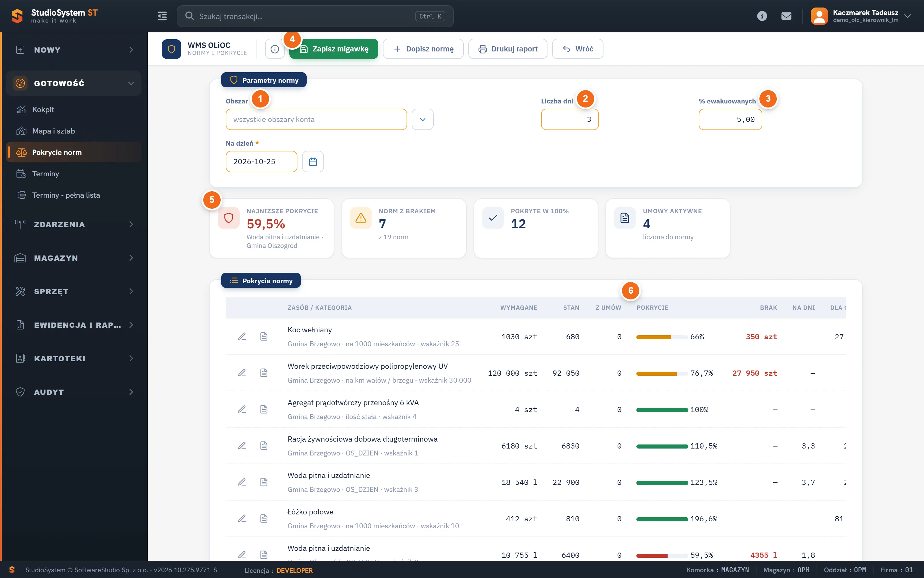Click the WMS OLiOC shield logo icon
924x578 pixels.
[172, 49]
